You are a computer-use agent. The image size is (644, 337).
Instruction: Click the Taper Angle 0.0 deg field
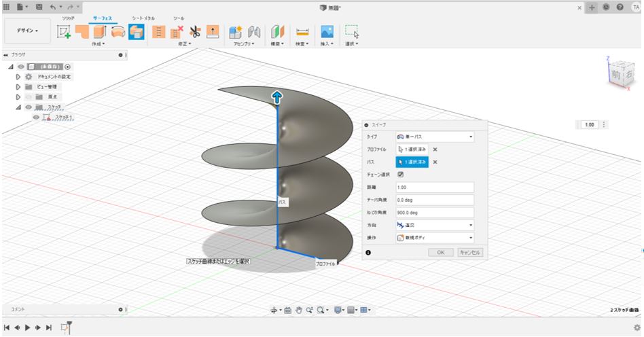click(x=435, y=200)
